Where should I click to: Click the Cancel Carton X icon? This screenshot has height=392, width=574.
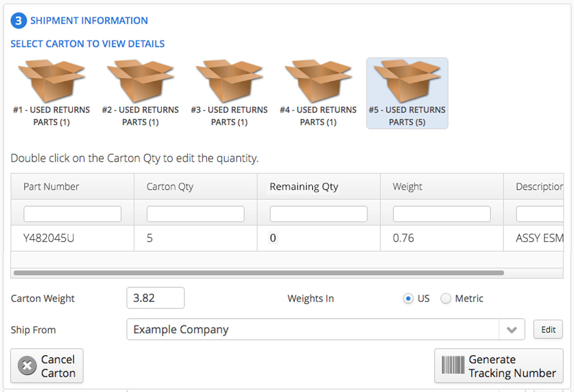[x=27, y=365]
